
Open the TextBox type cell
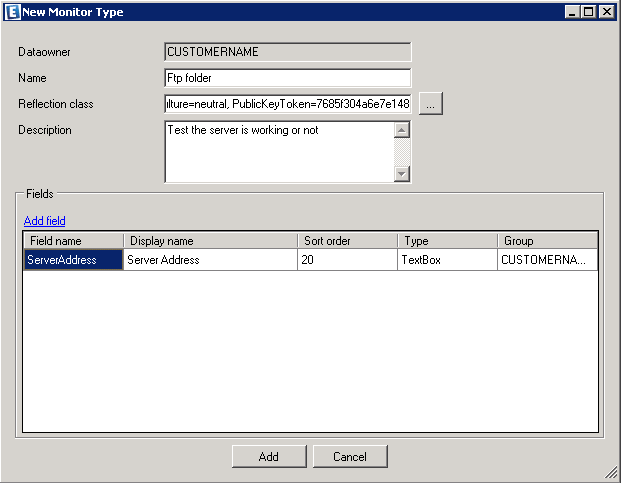point(446,260)
